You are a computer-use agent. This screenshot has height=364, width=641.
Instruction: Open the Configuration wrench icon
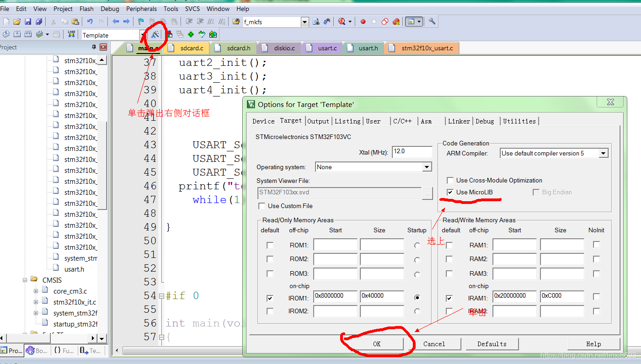click(432, 21)
